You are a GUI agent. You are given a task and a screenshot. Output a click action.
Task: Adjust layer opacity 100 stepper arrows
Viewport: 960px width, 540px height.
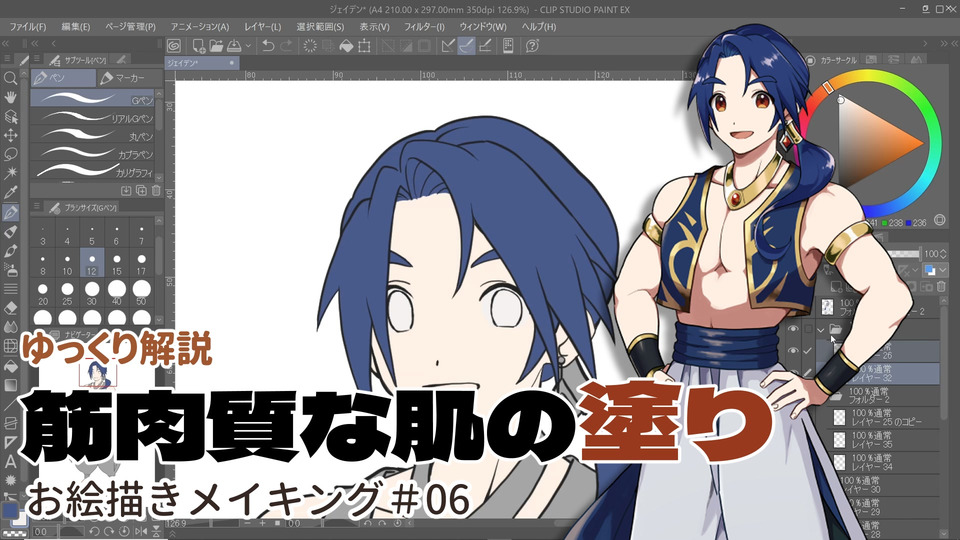(x=943, y=253)
